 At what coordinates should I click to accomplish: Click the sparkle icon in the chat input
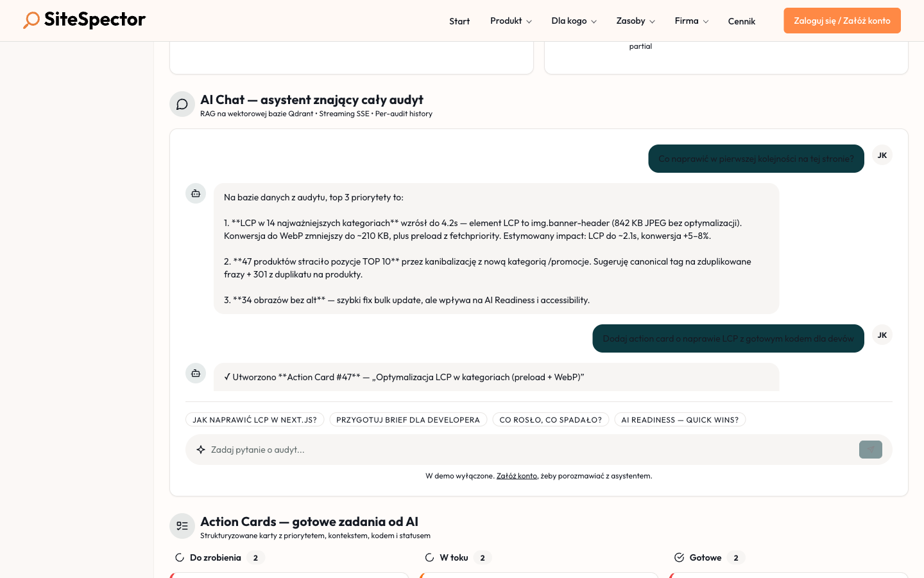(201, 450)
